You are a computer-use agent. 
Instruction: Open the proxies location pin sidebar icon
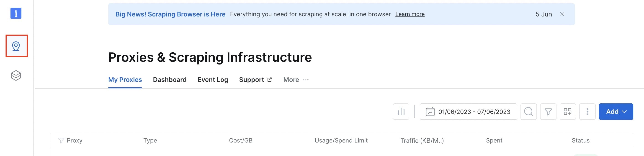click(x=16, y=46)
